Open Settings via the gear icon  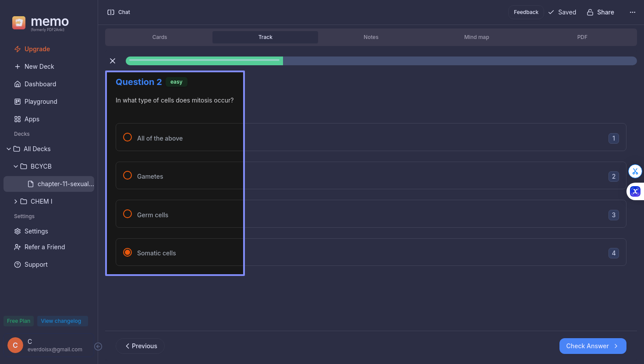(18, 231)
